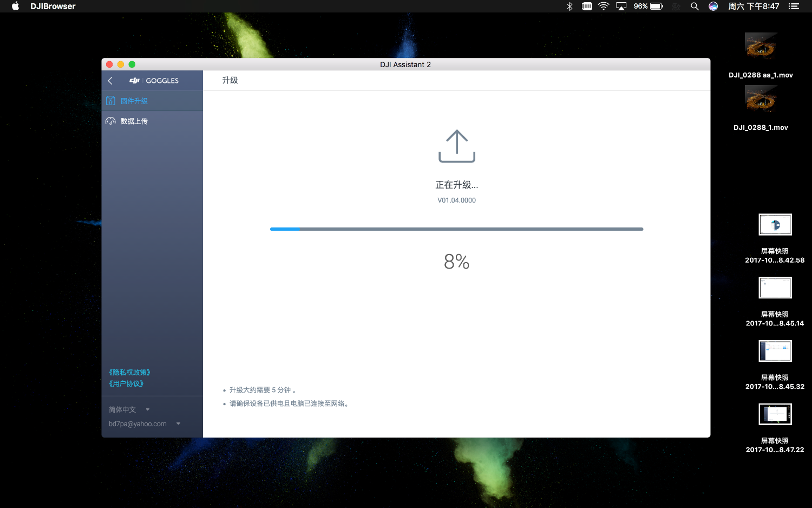
Task: Open the AirPlay display menu
Action: coord(621,6)
